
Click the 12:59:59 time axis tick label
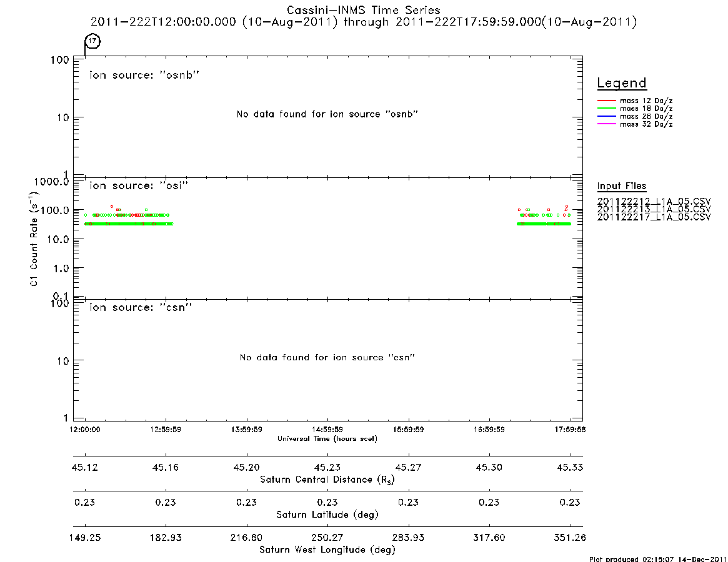(166, 430)
